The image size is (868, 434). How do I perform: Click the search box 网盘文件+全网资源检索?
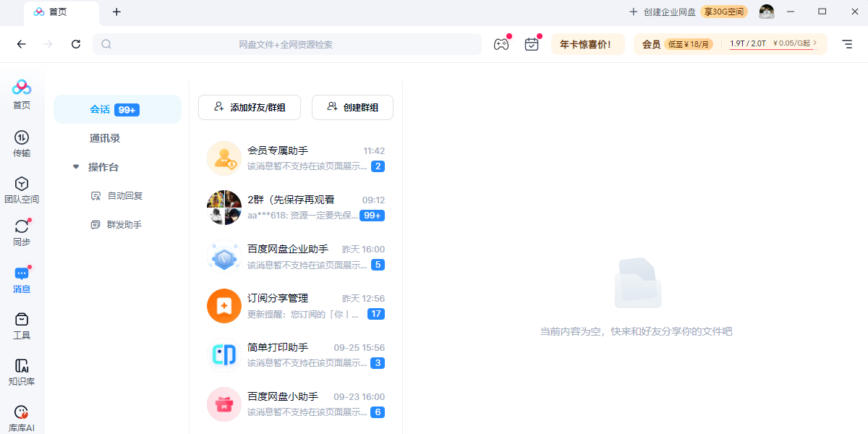286,44
